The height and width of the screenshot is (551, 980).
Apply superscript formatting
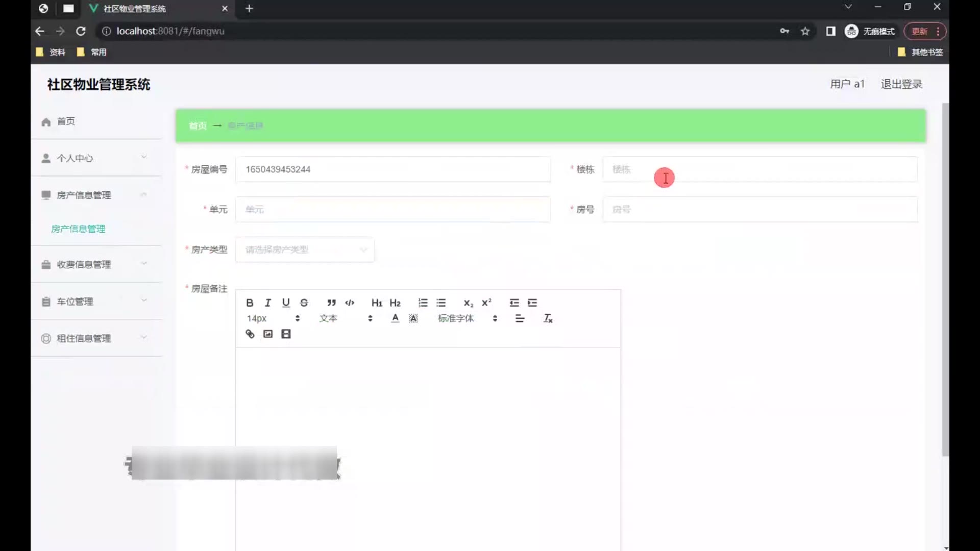point(486,303)
